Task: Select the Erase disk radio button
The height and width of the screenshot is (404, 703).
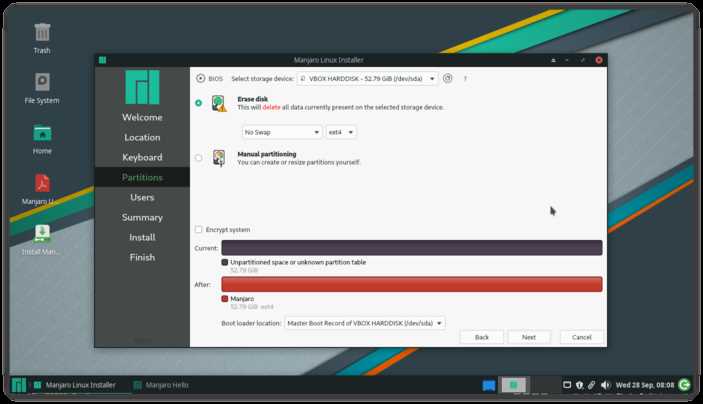Action: [199, 103]
